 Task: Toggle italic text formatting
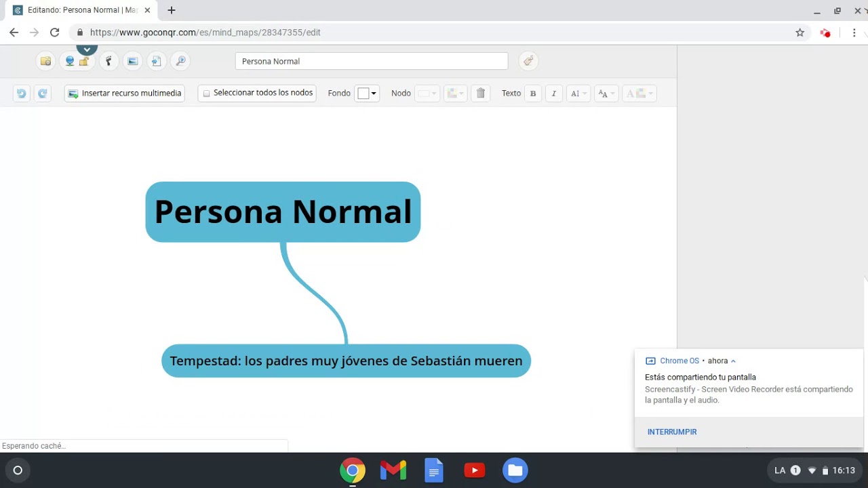coord(554,94)
